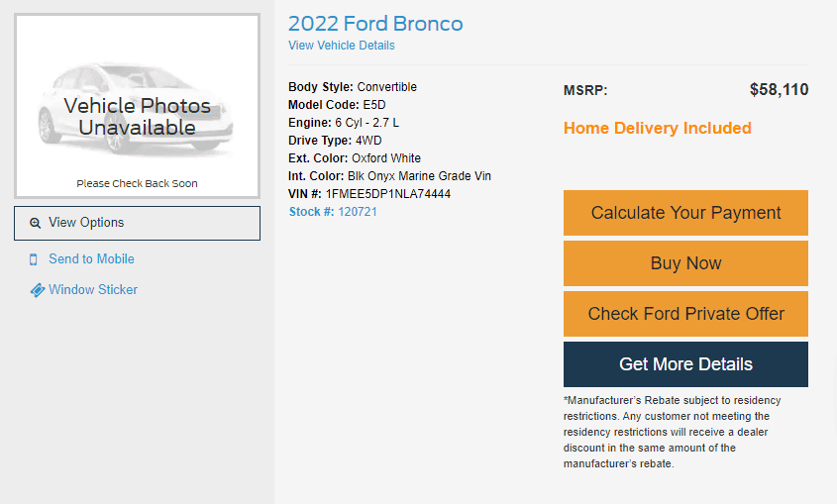Click Calculate Your Payment button
This screenshot has width=837, height=504.
[x=685, y=213]
